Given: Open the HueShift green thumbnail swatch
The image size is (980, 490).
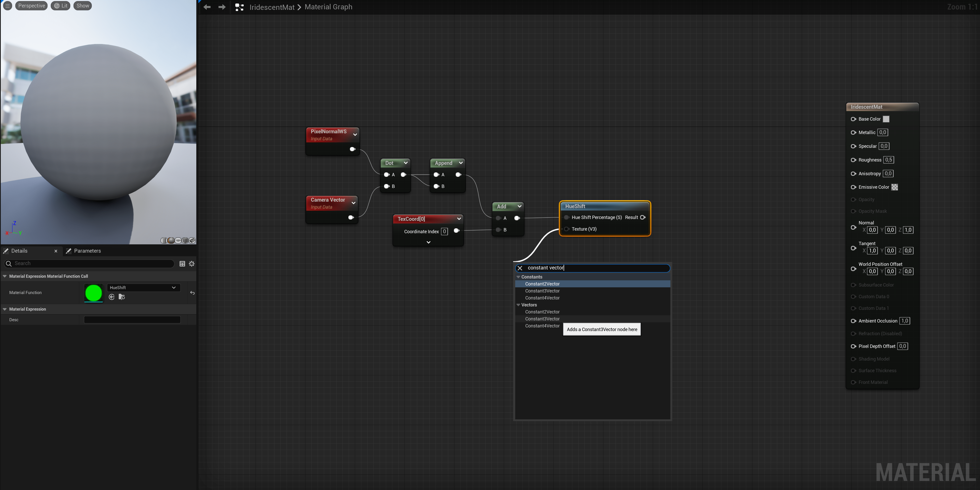Looking at the screenshot, I should click(x=94, y=293).
